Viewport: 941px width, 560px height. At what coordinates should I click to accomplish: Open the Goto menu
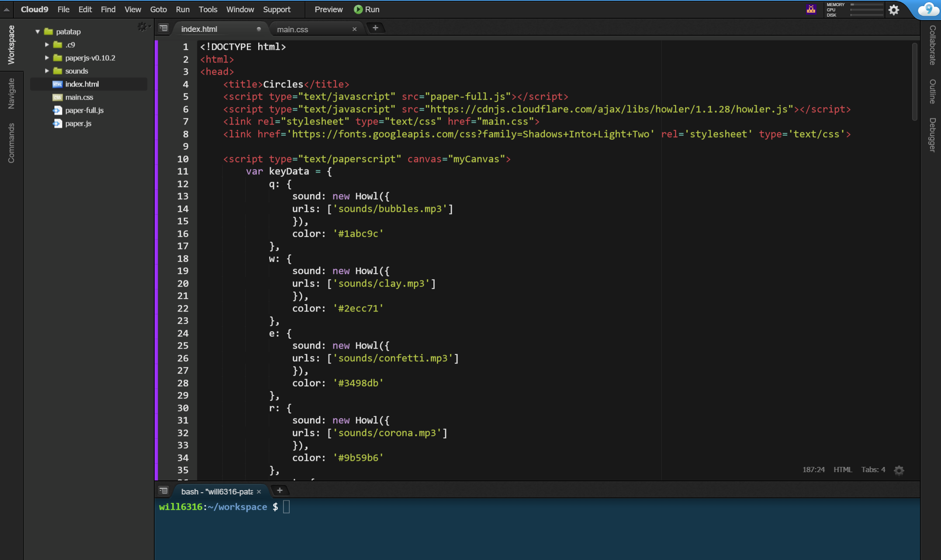coord(158,9)
